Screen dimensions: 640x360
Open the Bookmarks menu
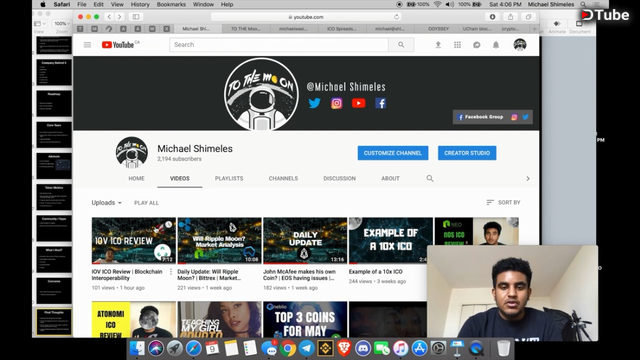(171, 4)
